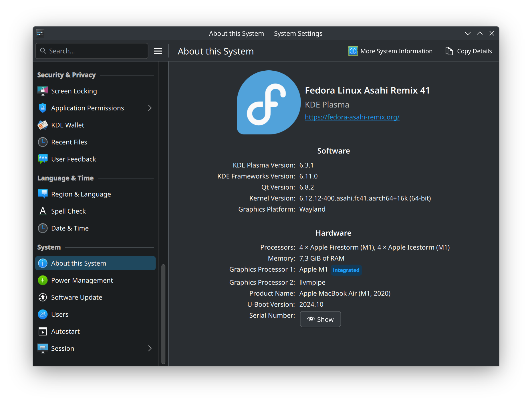This screenshot has height=405, width=532.
Task: Click the About this System info icon
Action: 43,263
